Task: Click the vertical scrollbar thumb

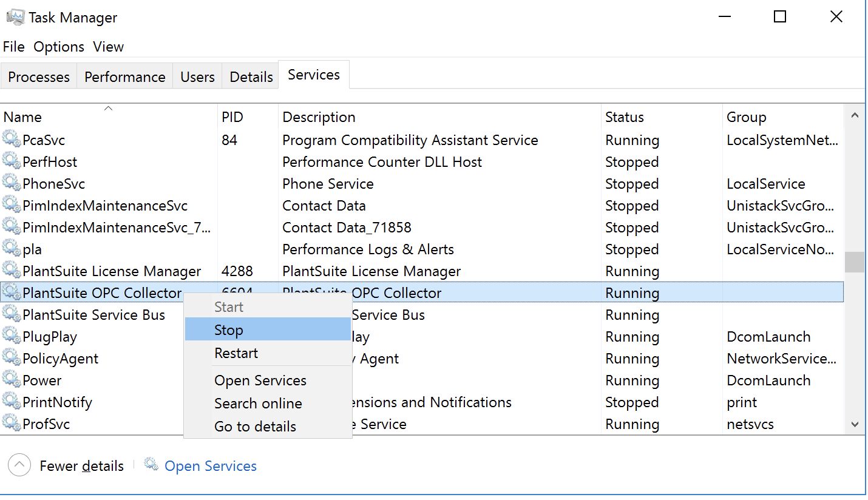Action: point(855,262)
